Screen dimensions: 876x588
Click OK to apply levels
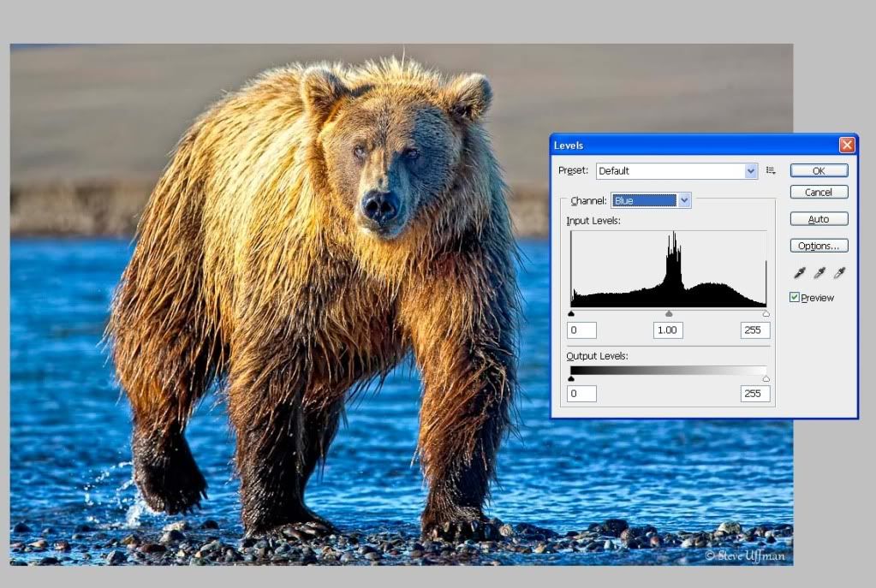tap(819, 171)
